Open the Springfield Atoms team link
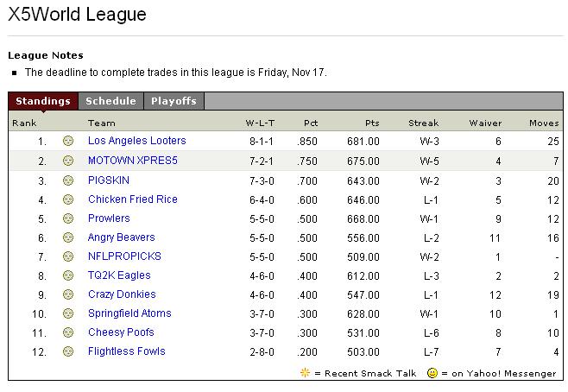The image size is (568, 392). click(x=129, y=313)
